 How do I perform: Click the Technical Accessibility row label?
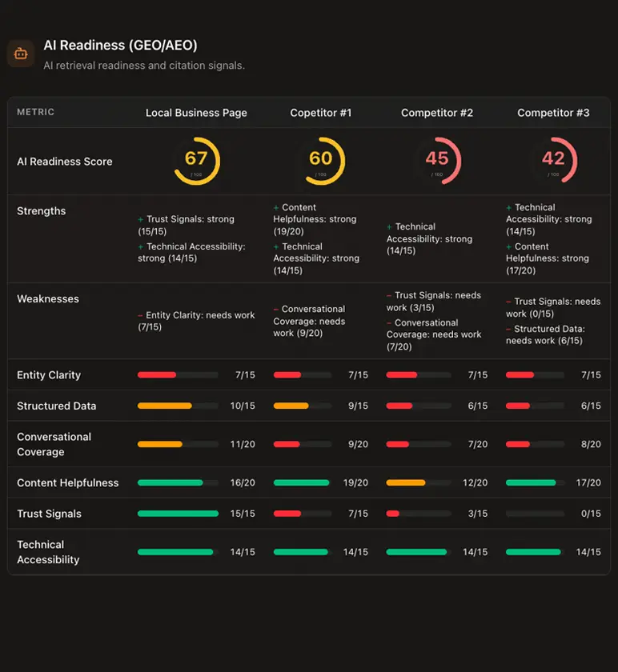pyautogui.click(x=48, y=552)
